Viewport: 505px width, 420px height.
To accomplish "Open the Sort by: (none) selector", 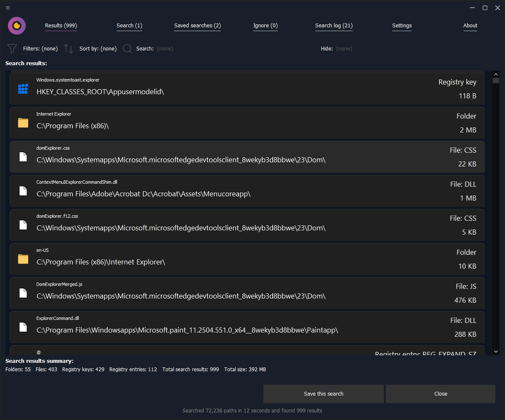I will coord(98,49).
